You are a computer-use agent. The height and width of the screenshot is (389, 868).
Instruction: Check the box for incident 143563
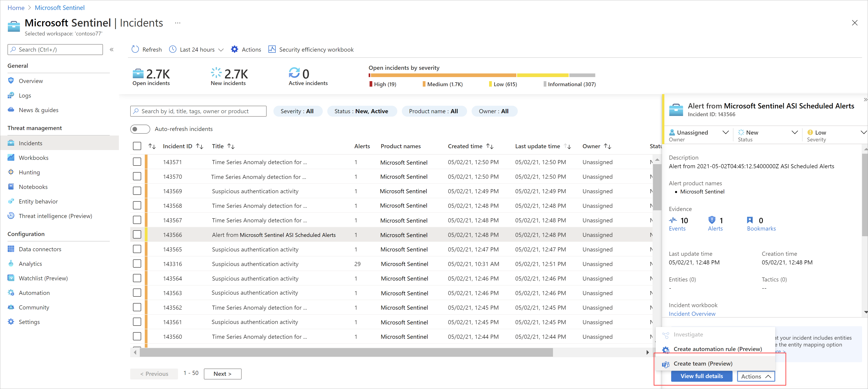coord(137,293)
